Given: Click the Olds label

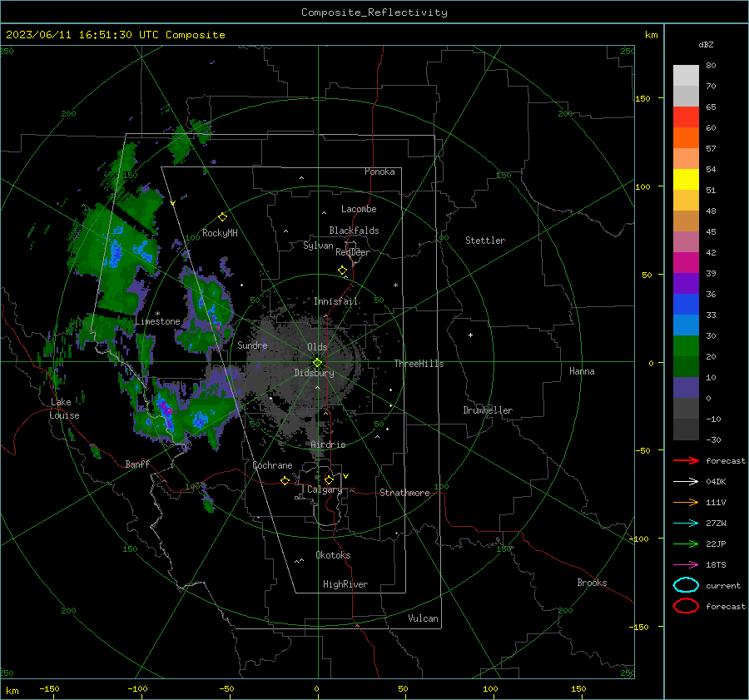Looking at the screenshot, I should (x=317, y=347).
